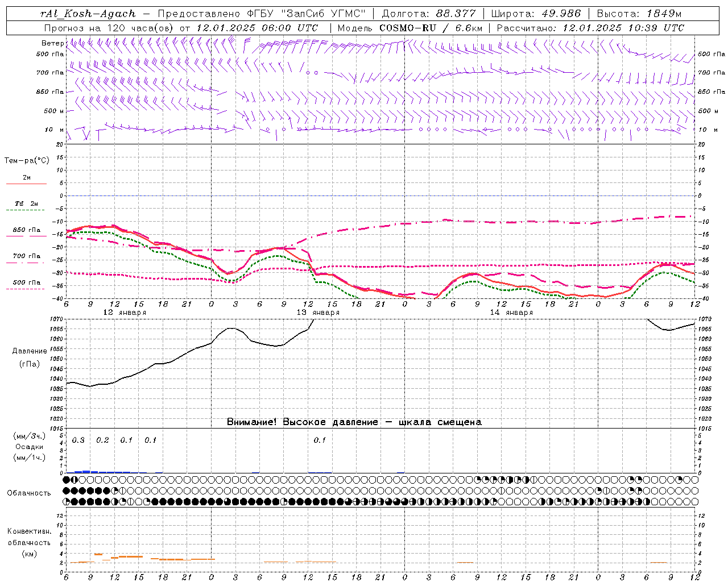
Task: Select the provider text ФГБУ "ЗапСиб УГМС"
Action: [x=307, y=14]
